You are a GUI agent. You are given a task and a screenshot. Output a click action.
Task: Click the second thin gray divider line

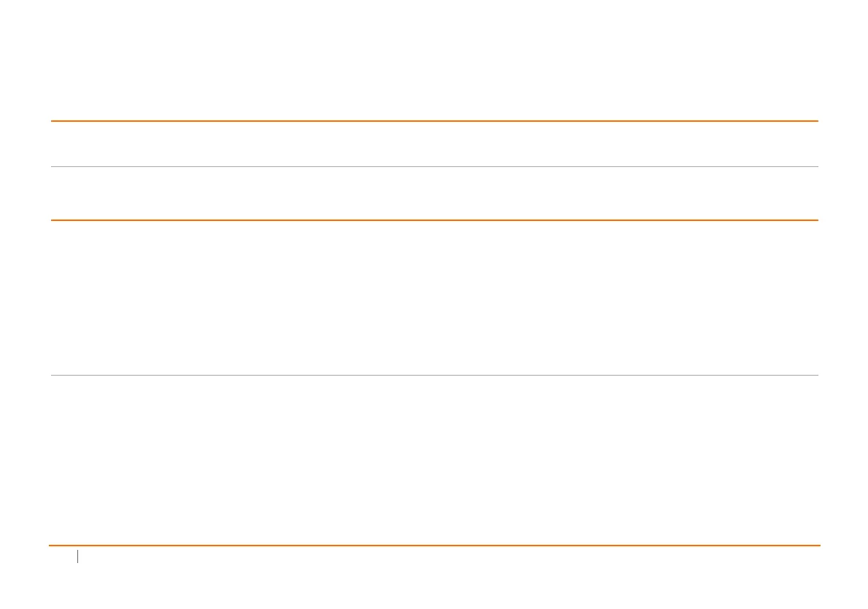pyautogui.click(x=434, y=376)
